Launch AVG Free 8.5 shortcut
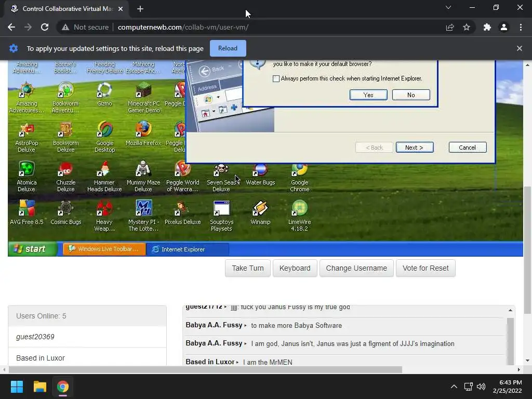Screen dimensions: 532x399 coord(26,212)
